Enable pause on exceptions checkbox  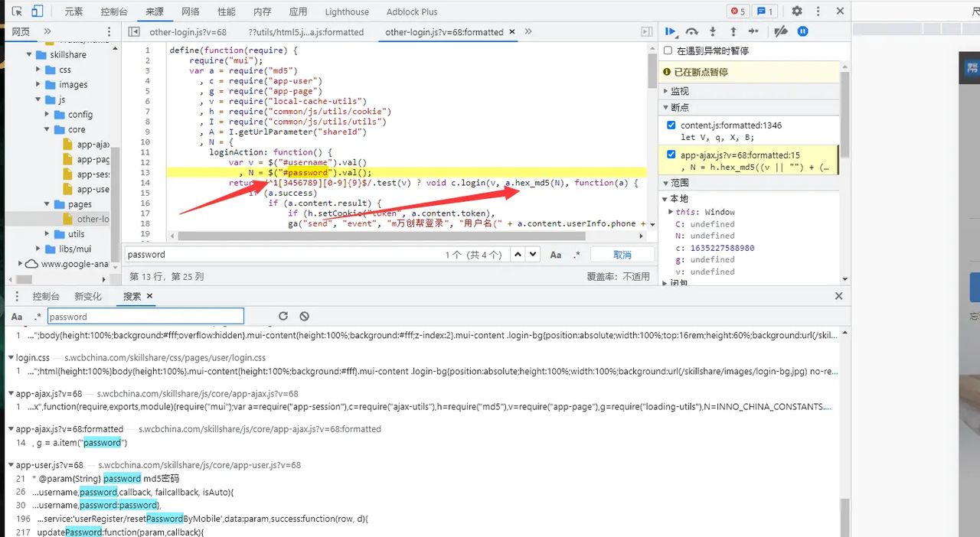point(668,50)
